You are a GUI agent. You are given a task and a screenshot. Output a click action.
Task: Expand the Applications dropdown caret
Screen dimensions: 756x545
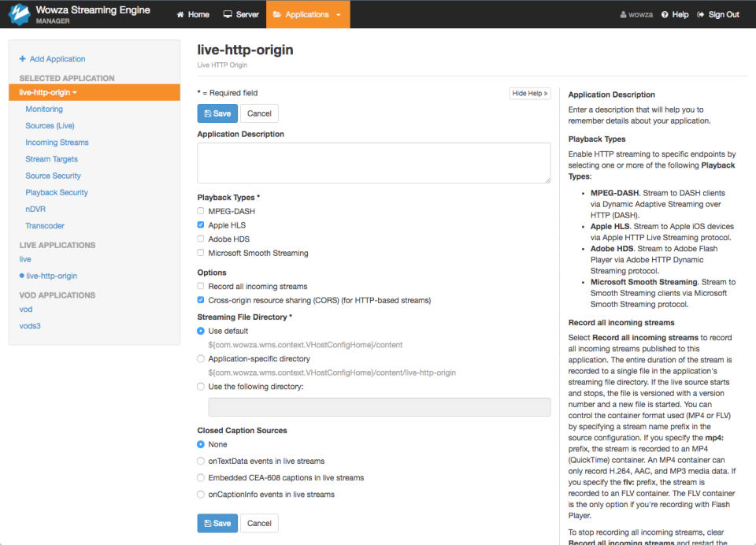coord(339,15)
